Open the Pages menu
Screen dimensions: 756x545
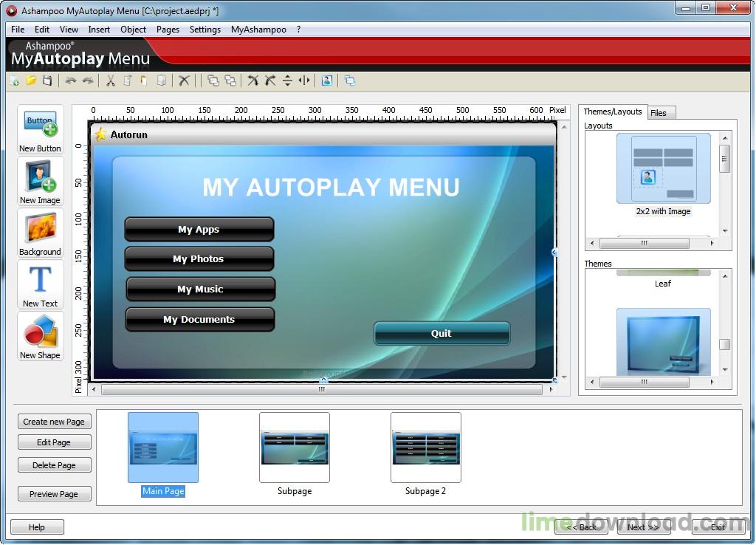coord(168,30)
